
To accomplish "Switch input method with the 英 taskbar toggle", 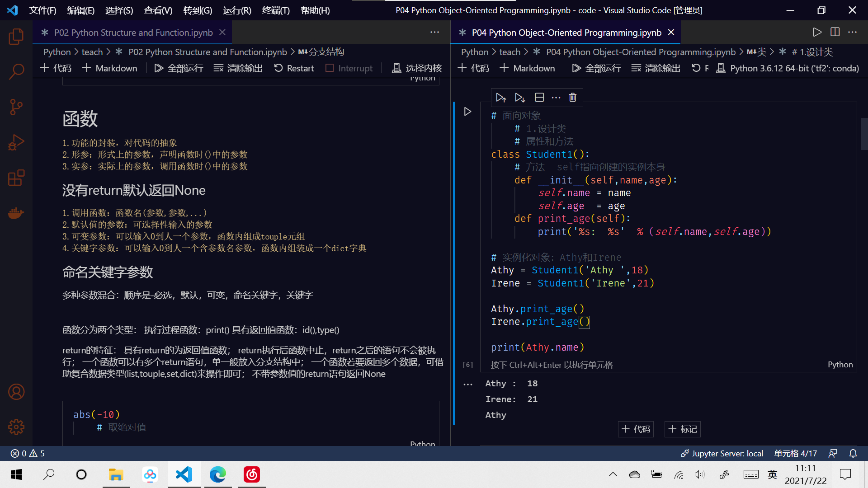I will (772, 474).
